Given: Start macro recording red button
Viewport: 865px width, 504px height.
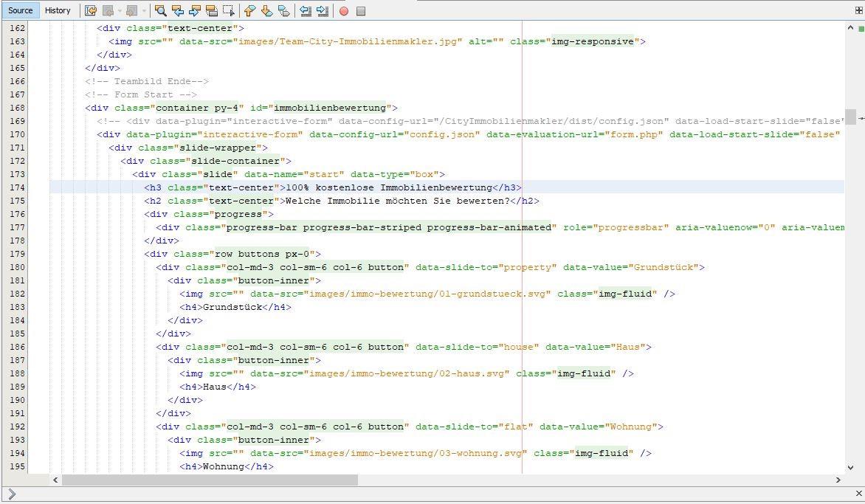Looking at the screenshot, I should [x=344, y=11].
